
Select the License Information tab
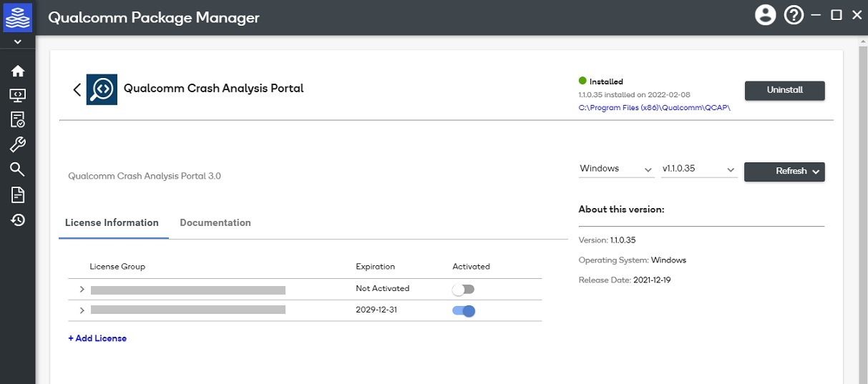112,222
